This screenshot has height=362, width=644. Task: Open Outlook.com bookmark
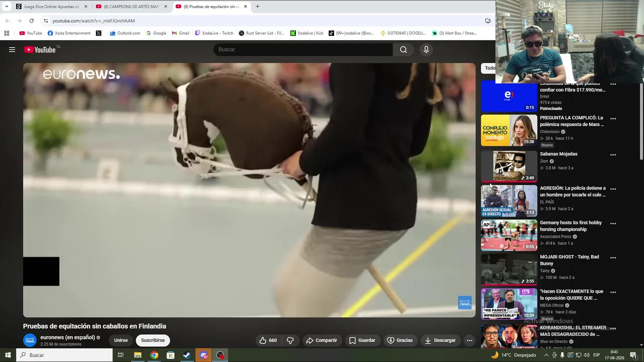coord(125,33)
